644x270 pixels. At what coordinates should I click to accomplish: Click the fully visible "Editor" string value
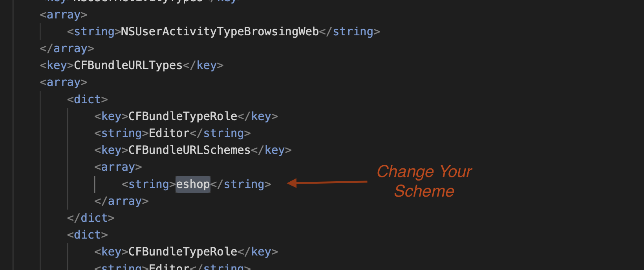169,133
